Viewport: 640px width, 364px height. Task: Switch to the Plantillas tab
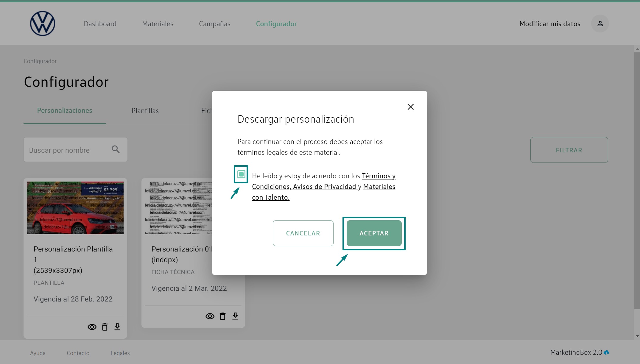point(145,111)
